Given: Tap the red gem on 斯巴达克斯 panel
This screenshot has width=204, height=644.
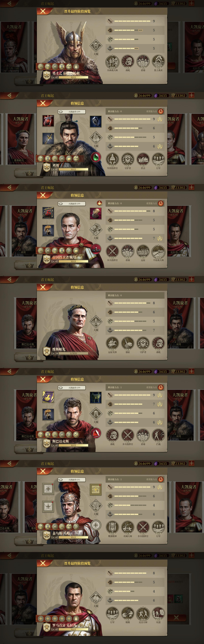Looking at the screenshot, I should (x=95, y=433).
